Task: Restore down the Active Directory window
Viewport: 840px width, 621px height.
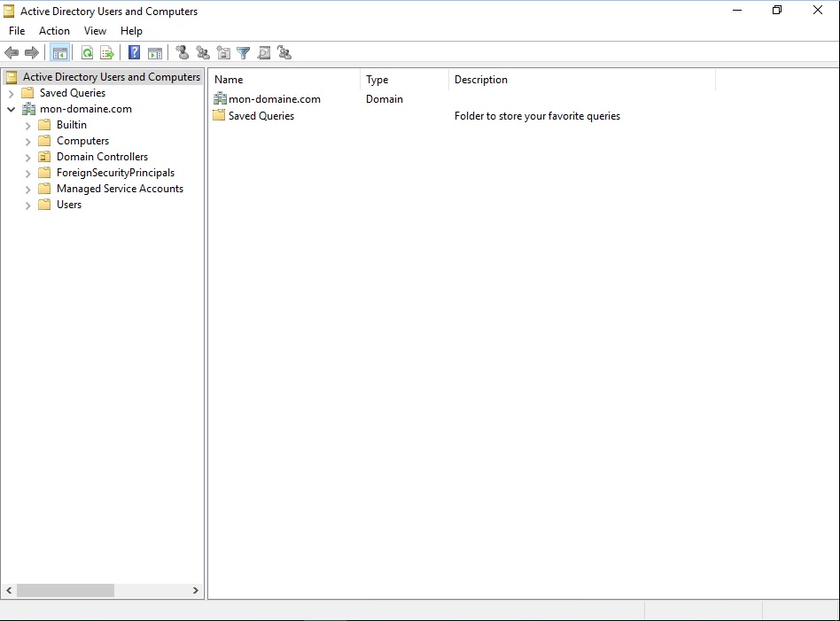Action: [x=777, y=10]
